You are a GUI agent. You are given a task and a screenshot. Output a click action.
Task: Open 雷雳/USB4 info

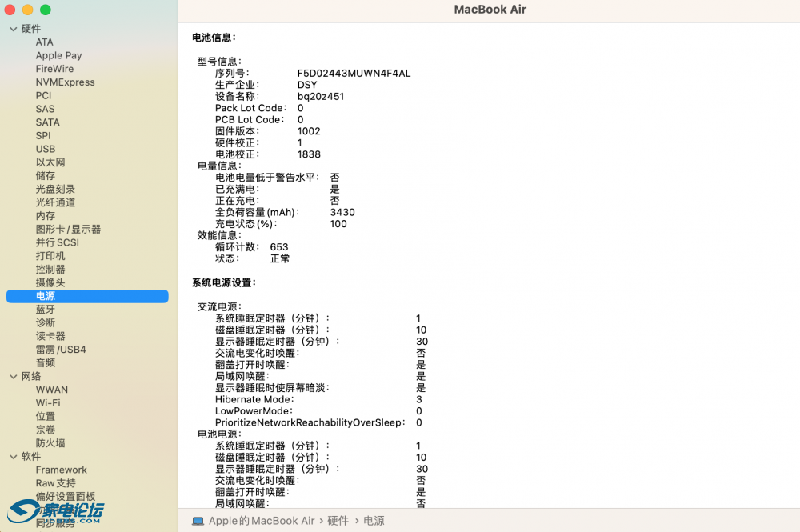[61, 350]
